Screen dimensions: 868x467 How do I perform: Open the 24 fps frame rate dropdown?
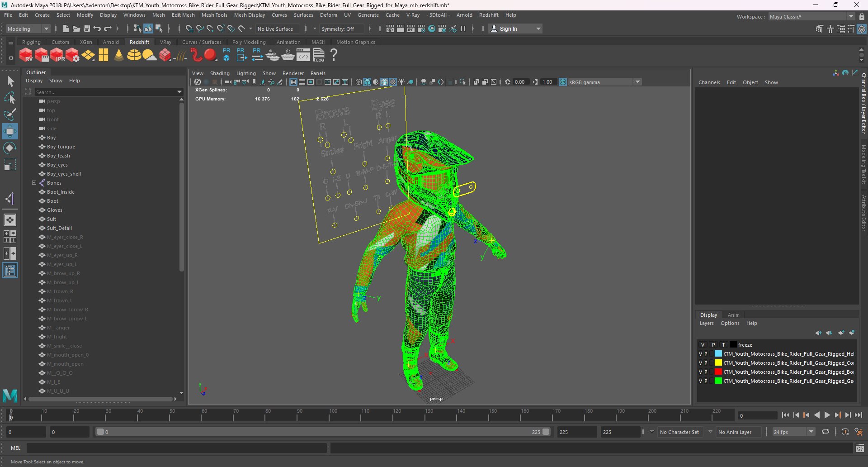point(794,432)
